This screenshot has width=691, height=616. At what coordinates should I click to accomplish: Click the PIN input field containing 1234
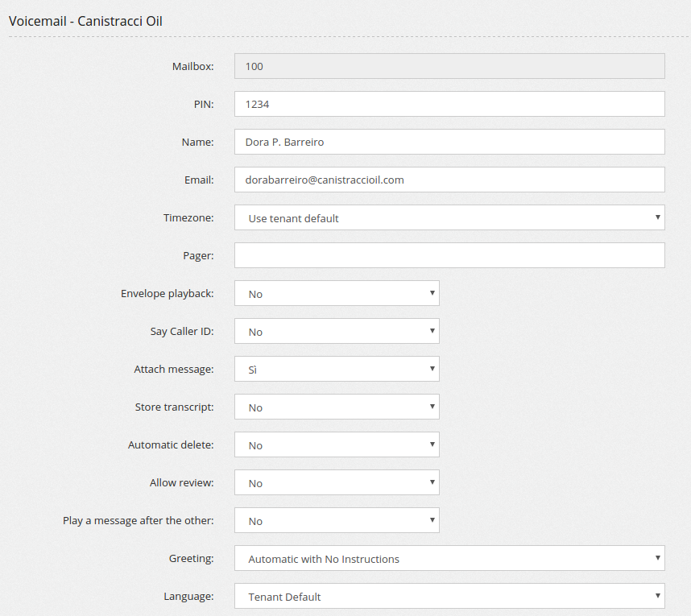tap(449, 104)
